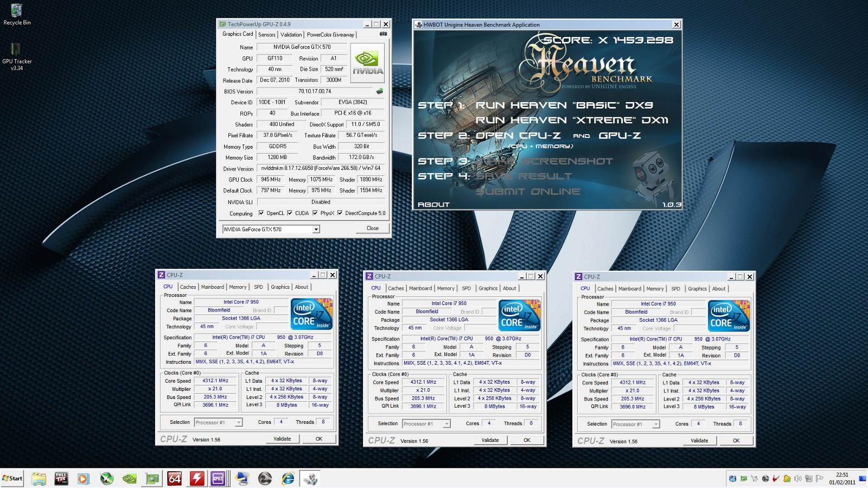Click the volume speaker tray icon

tap(797, 478)
